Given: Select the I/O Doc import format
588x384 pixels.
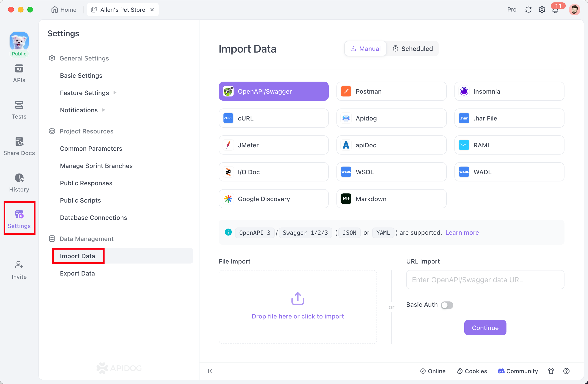Looking at the screenshot, I should (273, 172).
